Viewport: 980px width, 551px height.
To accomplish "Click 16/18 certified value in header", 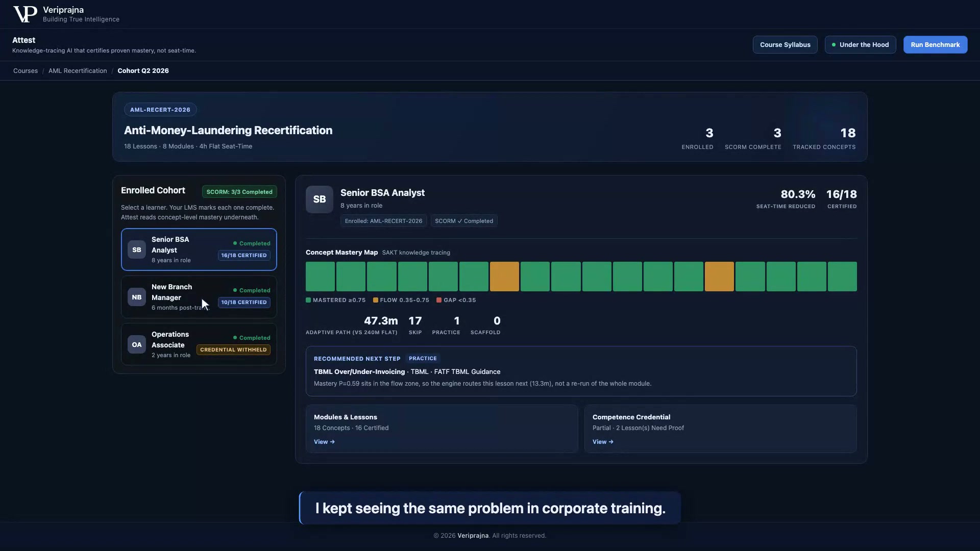I will (x=842, y=194).
